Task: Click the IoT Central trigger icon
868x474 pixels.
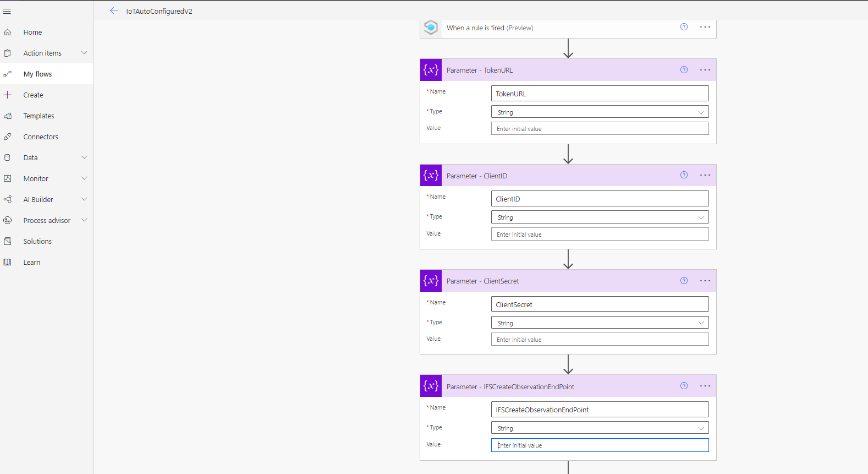Action: (431, 28)
